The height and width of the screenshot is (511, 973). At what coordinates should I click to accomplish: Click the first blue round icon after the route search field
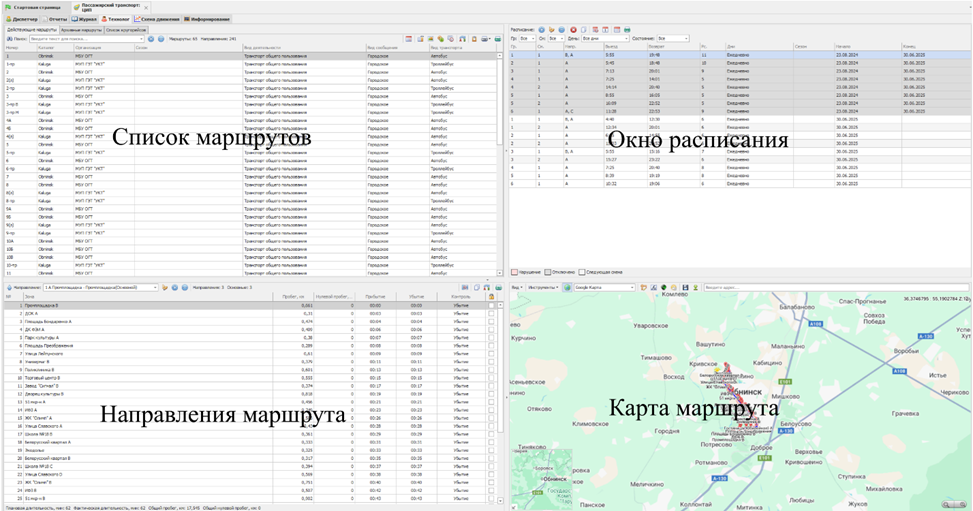(x=150, y=39)
